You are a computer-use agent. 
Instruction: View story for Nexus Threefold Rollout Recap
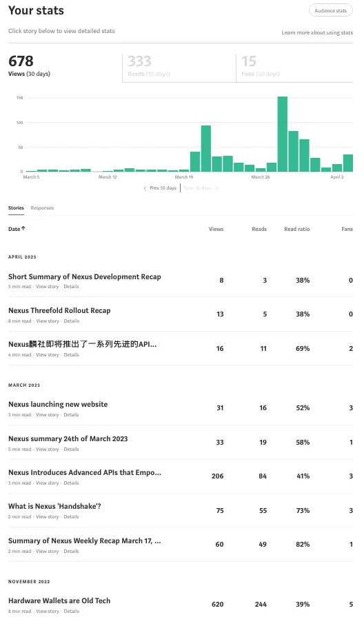click(48, 321)
